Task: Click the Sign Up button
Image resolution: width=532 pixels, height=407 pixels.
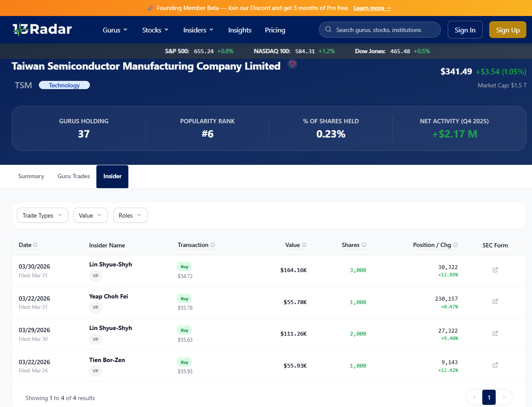Action: (508, 30)
